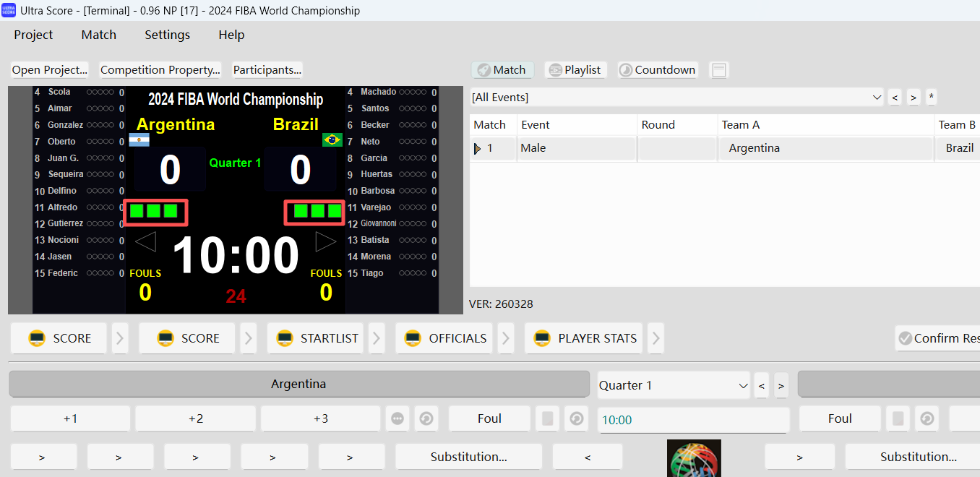Click the Brazil flag on scoreboard
The height and width of the screenshot is (477, 980).
(332, 140)
